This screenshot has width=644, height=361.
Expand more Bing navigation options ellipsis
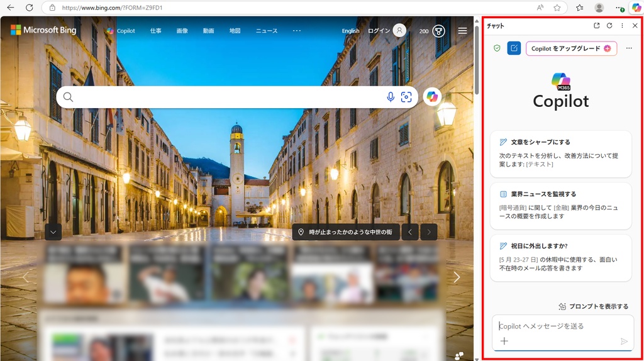pos(297,30)
